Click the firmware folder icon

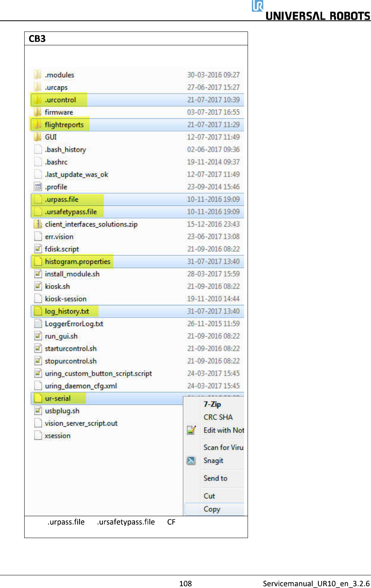pyautogui.click(x=38, y=112)
